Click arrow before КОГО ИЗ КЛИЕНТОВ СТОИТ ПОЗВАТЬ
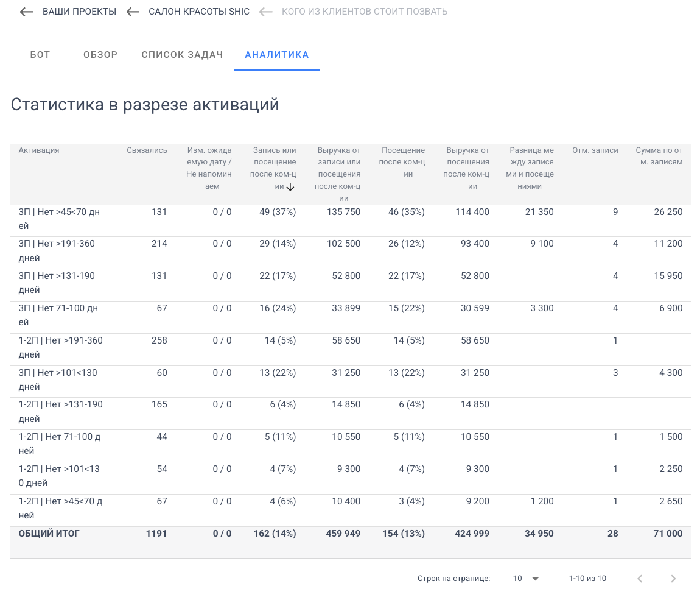 [x=265, y=12]
